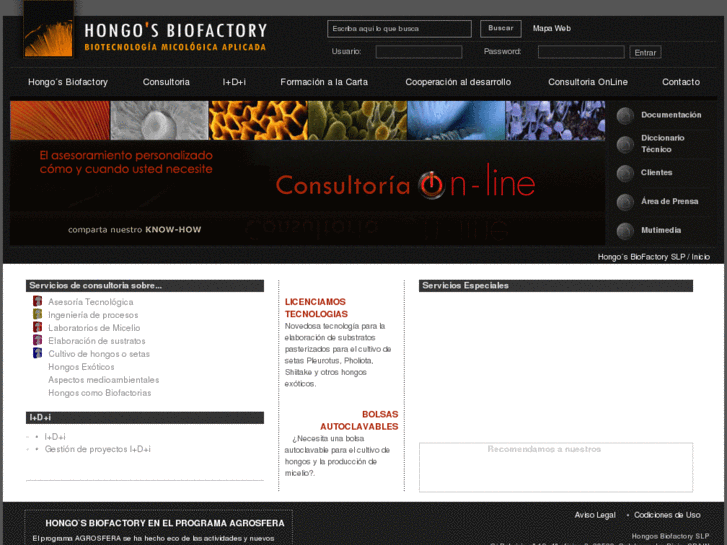Open Cooperación al desarrollo menu

(x=458, y=82)
